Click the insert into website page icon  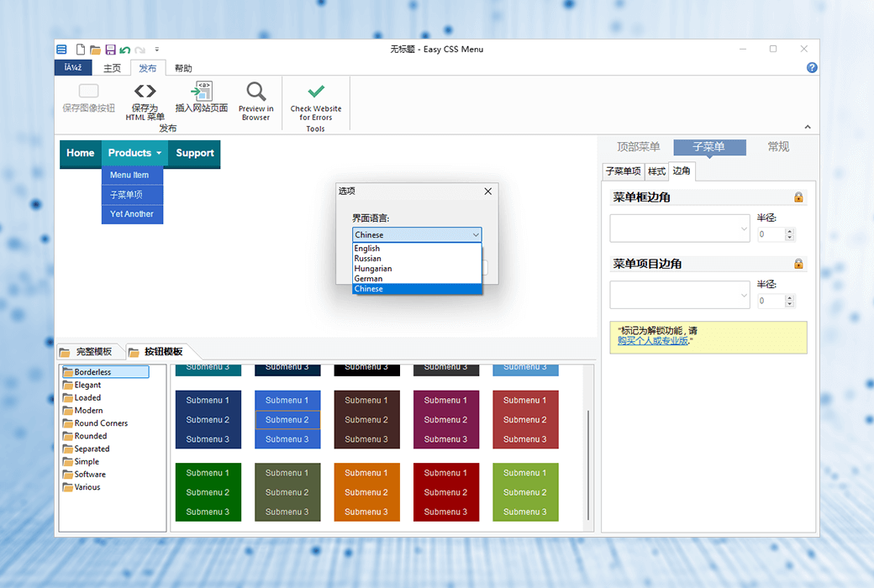[x=202, y=91]
